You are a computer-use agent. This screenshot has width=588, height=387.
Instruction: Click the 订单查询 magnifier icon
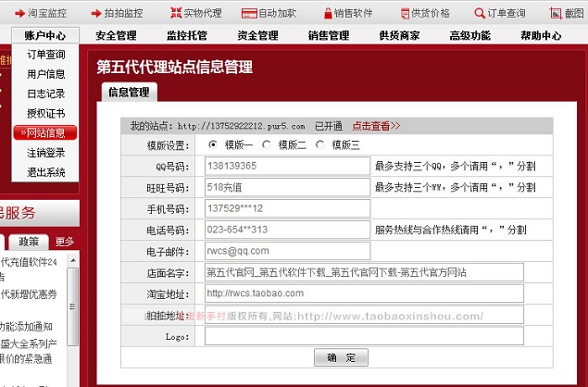point(479,13)
